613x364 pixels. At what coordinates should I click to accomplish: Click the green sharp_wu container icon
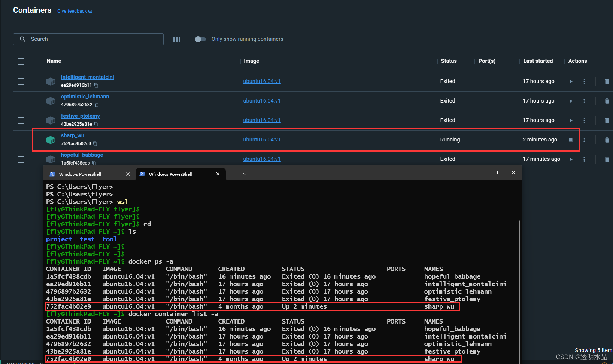pyautogui.click(x=51, y=140)
